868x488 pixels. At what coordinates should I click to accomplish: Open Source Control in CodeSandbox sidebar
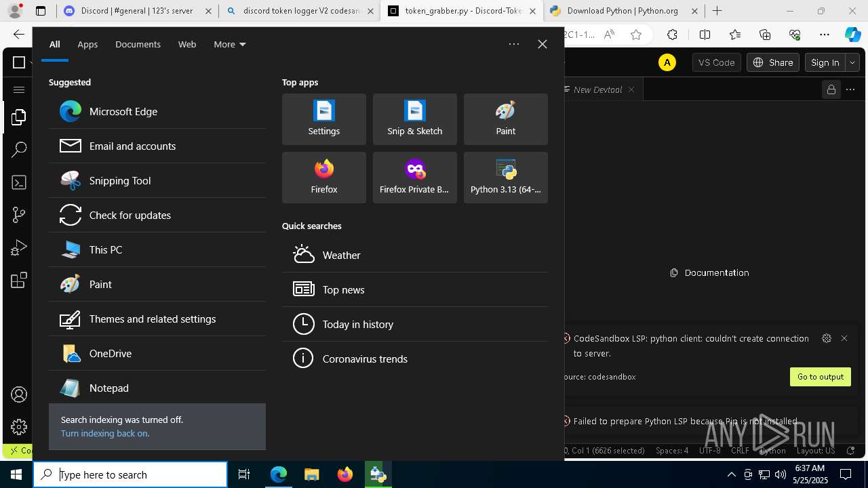tap(19, 215)
